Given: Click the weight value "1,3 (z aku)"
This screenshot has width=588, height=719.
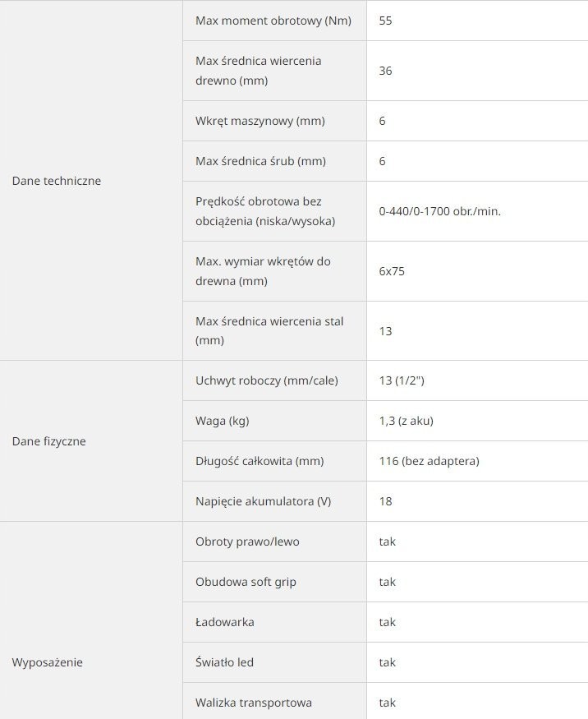Looking at the screenshot, I should point(407,421).
